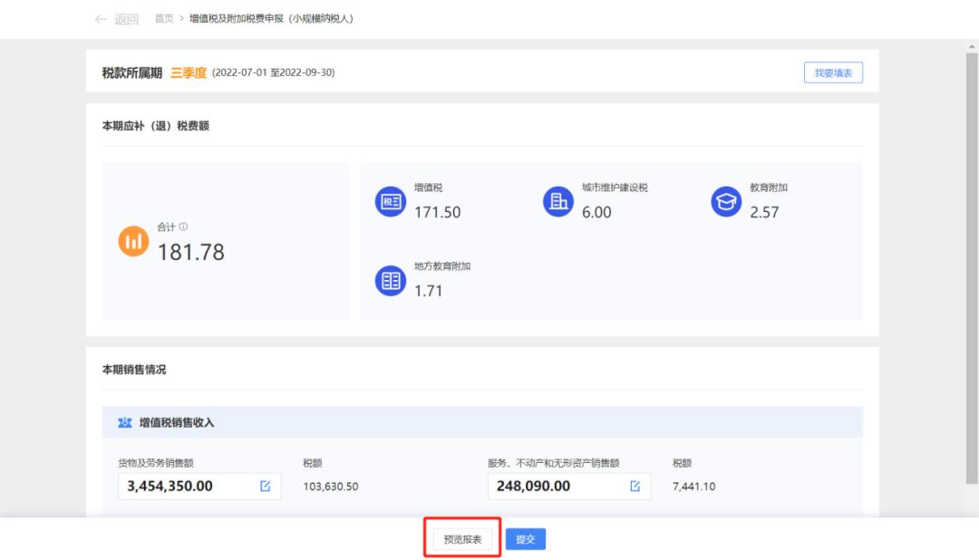The height and width of the screenshot is (560, 979).
Task: Select the 地方教育附加 book icon
Action: click(391, 281)
